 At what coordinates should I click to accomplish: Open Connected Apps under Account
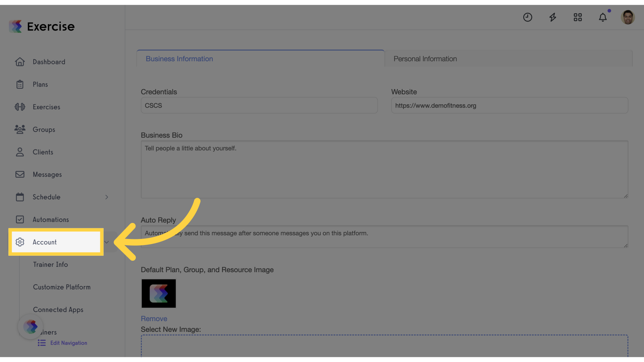[58, 310]
